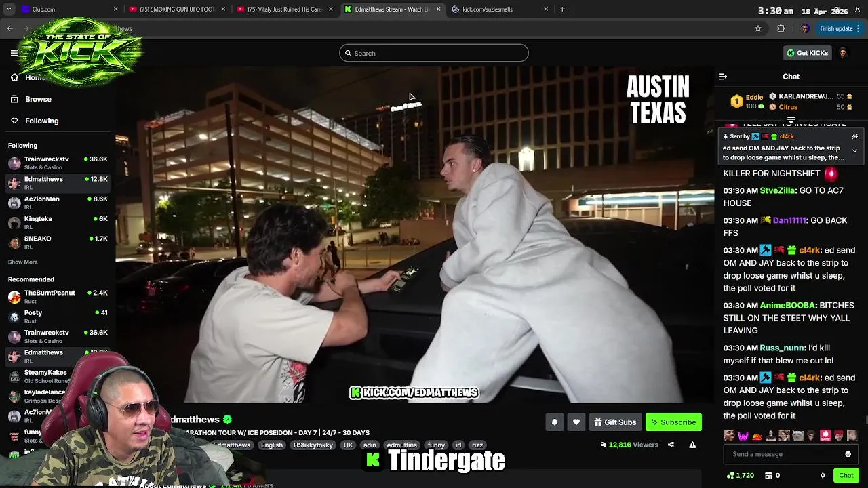Click the green Subscribe button

[x=673, y=422]
